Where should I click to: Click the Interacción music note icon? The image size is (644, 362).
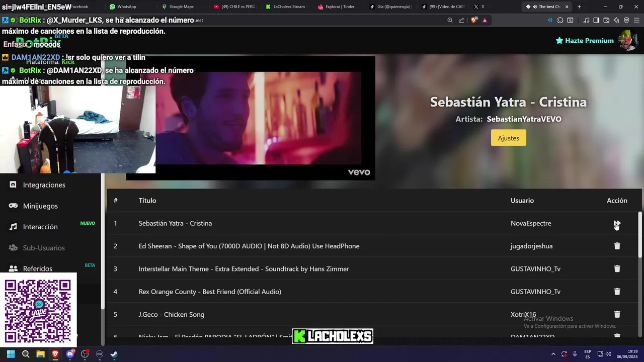(13, 227)
